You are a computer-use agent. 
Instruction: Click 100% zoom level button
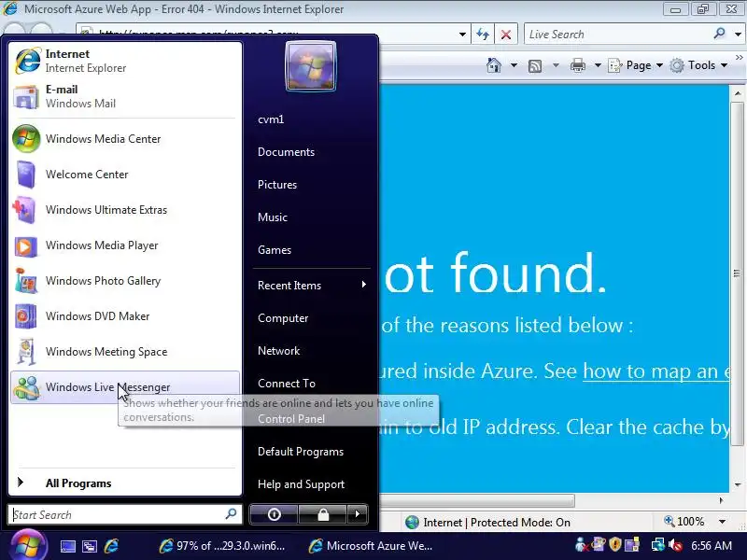[684, 522]
